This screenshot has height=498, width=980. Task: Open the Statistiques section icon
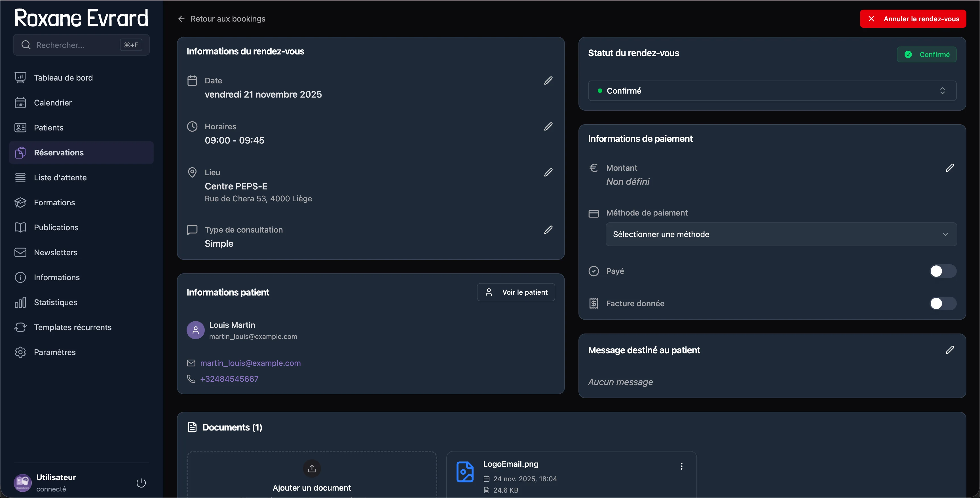point(20,302)
